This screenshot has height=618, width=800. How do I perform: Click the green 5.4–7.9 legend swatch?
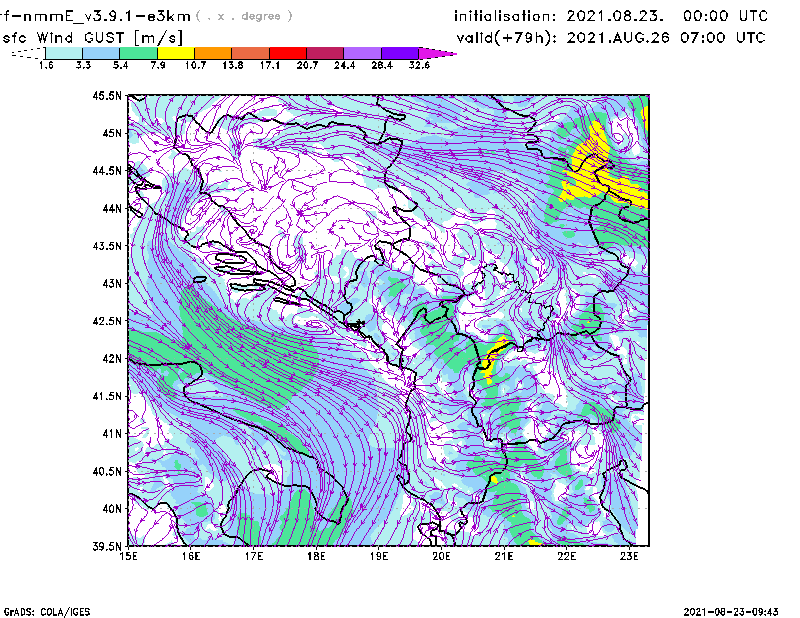[x=138, y=53]
